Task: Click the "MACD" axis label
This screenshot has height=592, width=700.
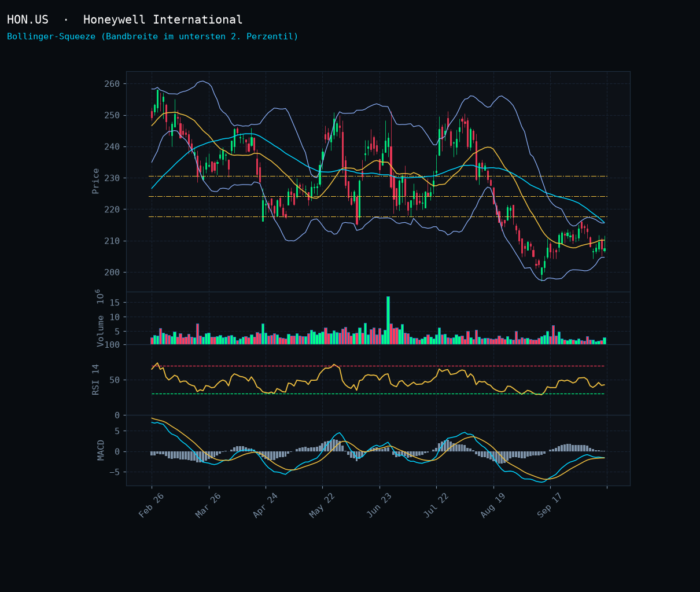Action: click(101, 450)
